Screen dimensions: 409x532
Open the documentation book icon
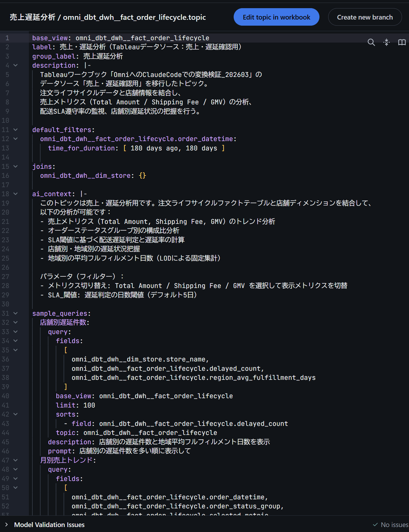tap(402, 42)
